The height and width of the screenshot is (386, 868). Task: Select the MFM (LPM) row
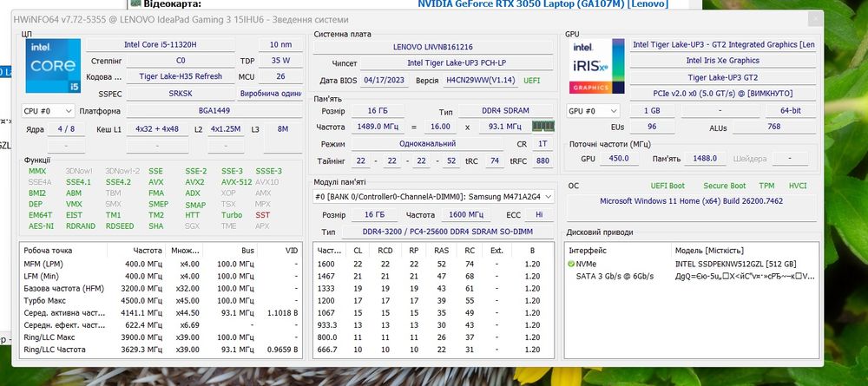pos(161,265)
